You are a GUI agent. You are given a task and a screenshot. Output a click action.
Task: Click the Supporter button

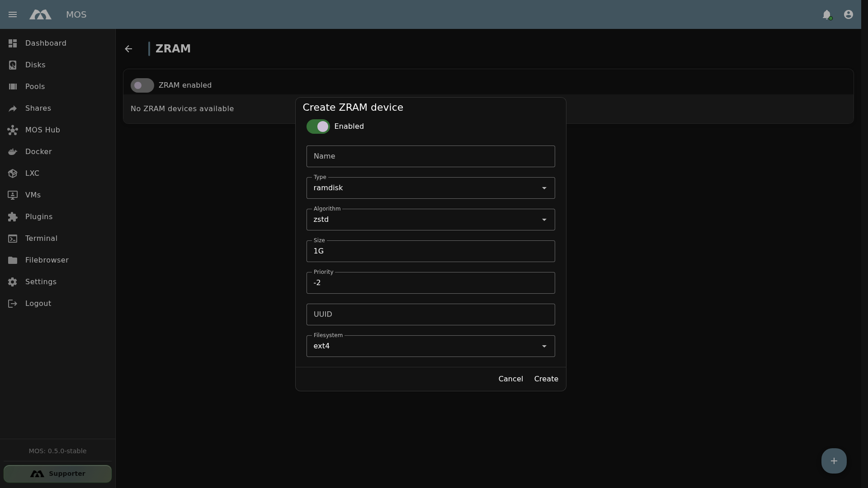coord(57,474)
